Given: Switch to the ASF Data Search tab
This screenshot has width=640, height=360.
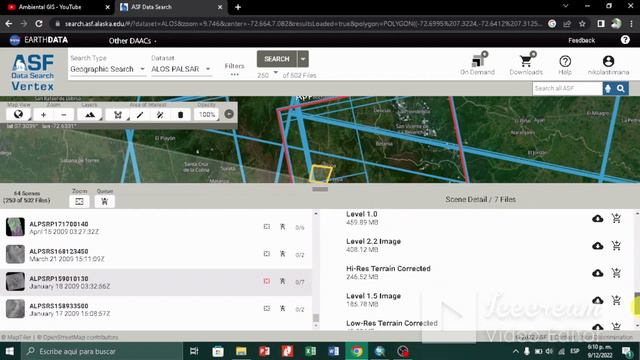Looking at the screenshot, I should click(171, 7).
